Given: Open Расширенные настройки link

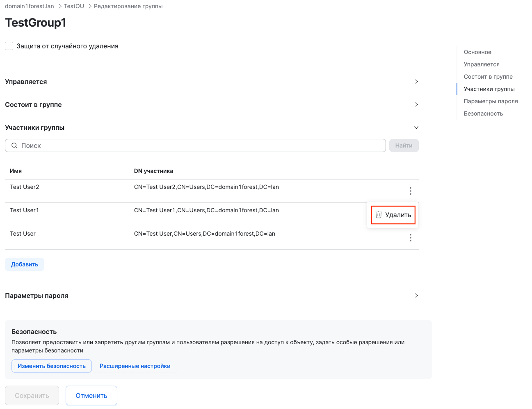Looking at the screenshot, I should point(135,366).
